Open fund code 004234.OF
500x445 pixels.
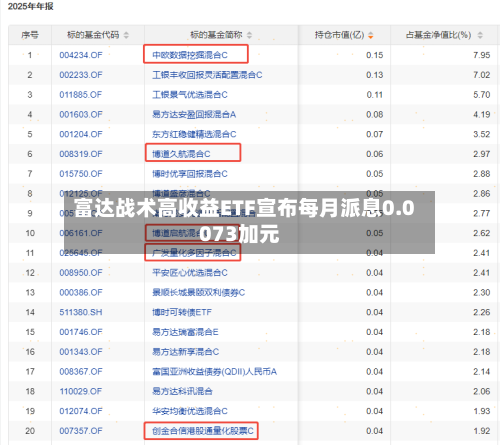(81, 55)
